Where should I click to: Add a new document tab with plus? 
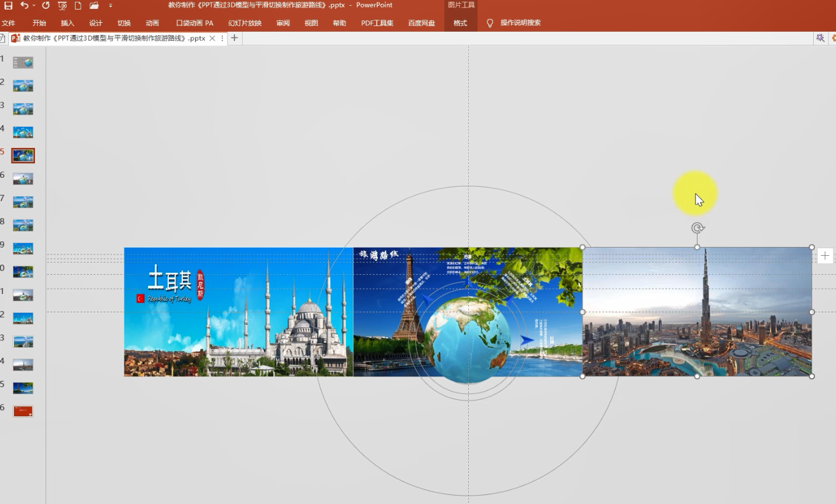pos(234,38)
